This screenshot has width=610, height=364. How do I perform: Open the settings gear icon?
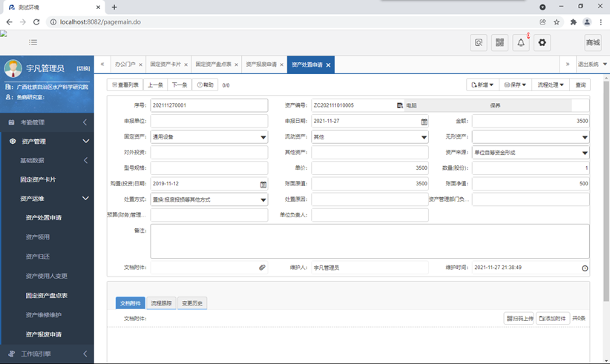click(x=542, y=42)
